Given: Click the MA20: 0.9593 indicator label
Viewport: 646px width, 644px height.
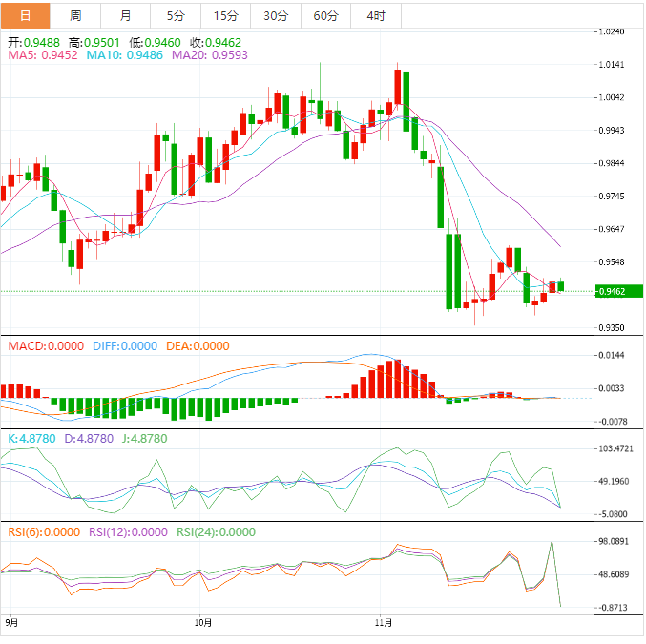Looking at the screenshot, I should point(210,55).
